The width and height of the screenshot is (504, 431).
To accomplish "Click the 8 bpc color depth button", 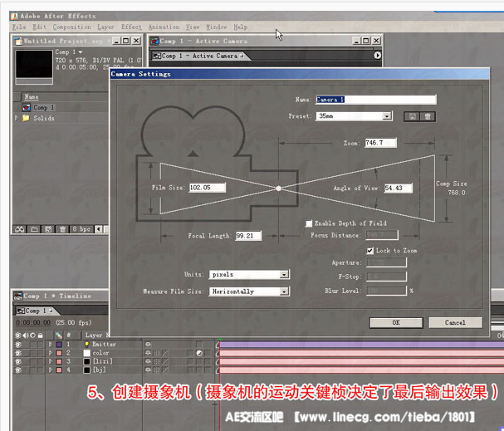I will pos(81,229).
